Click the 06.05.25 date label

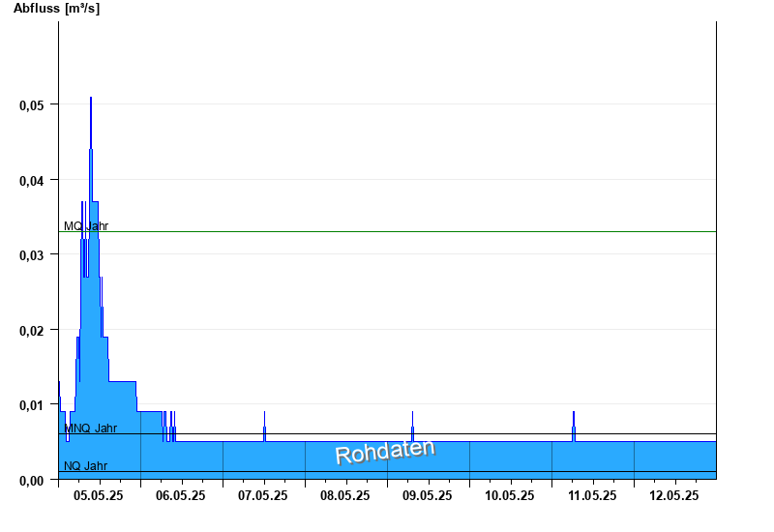pyautogui.click(x=181, y=495)
